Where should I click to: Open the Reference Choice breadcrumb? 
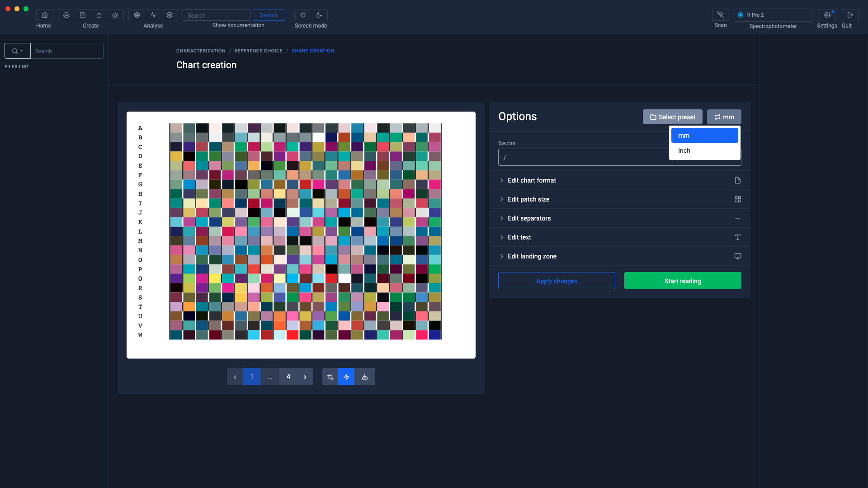pyautogui.click(x=259, y=51)
